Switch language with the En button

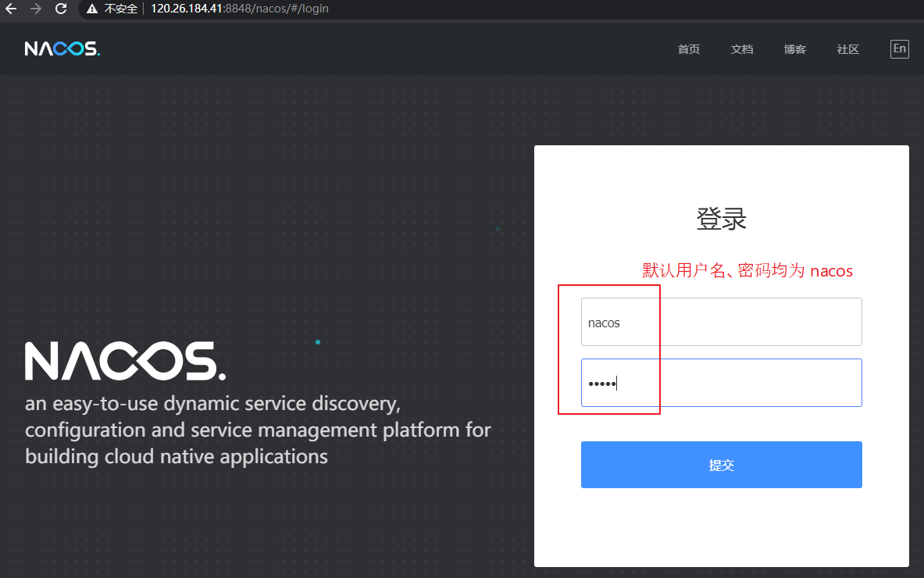click(899, 49)
